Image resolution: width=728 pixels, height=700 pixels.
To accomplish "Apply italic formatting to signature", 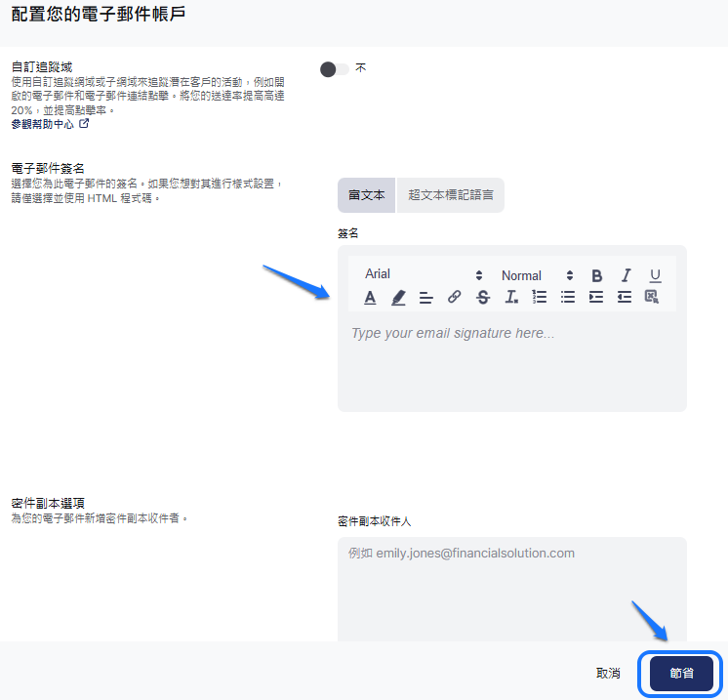I will 626,275.
